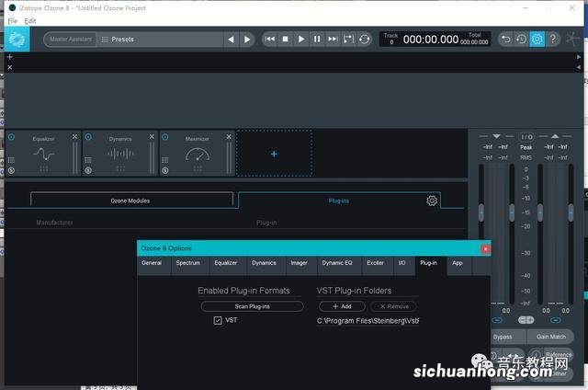Solo the Dynamics module

(88, 170)
